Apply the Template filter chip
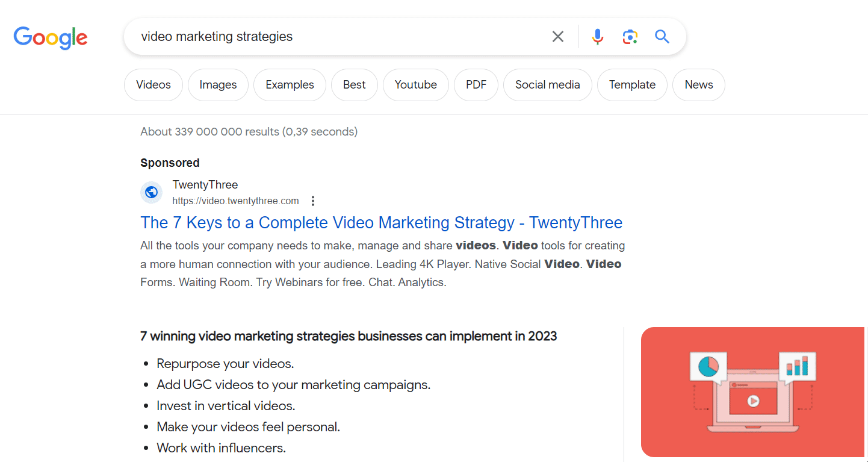868x462 pixels. (x=631, y=85)
